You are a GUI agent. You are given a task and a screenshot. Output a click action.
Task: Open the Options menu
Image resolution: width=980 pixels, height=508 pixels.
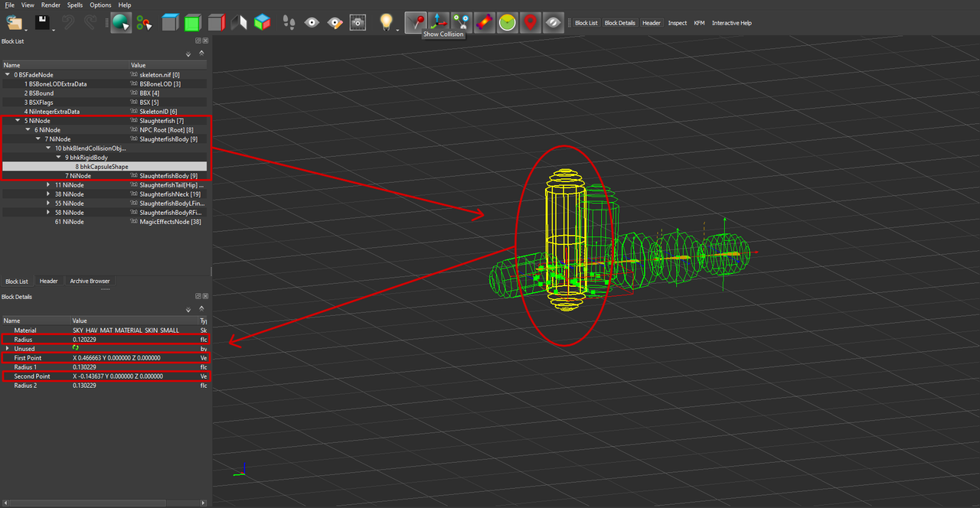tap(100, 5)
